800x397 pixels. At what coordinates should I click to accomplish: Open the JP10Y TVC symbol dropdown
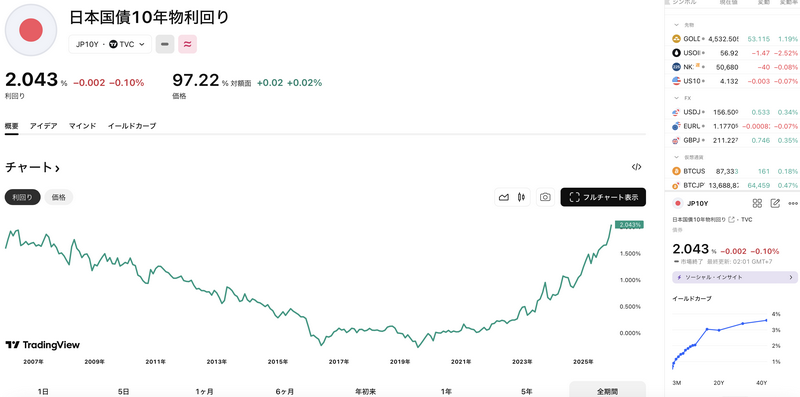click(110, 44)
